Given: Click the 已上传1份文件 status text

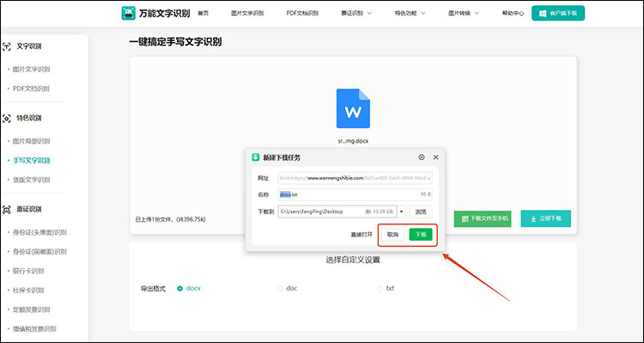Looking at the screenshot, I should [171, 219].
